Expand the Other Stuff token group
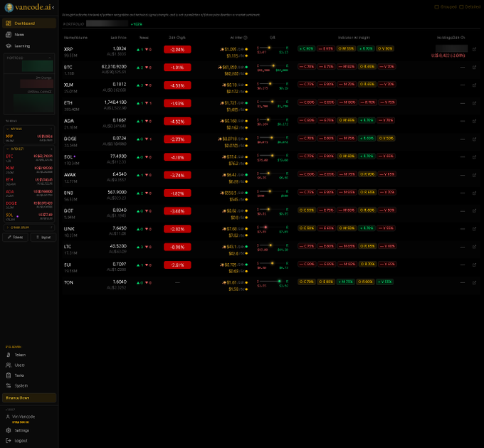 8,228
